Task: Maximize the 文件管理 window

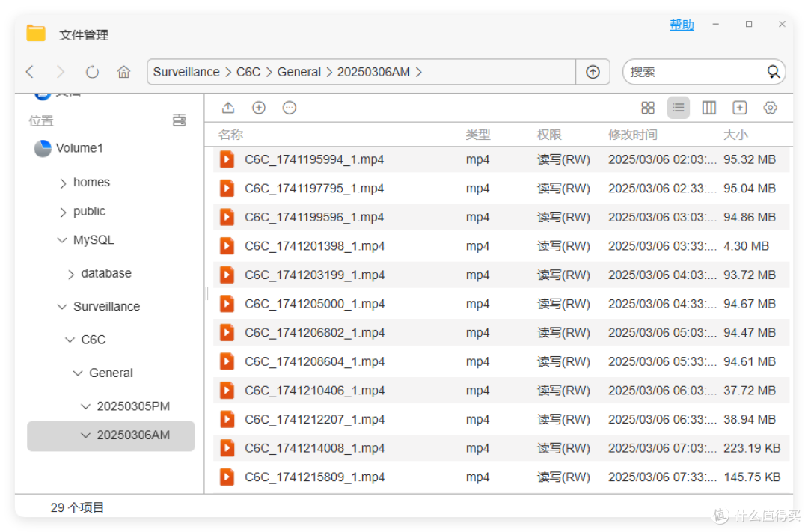Action: pos(749,24)
